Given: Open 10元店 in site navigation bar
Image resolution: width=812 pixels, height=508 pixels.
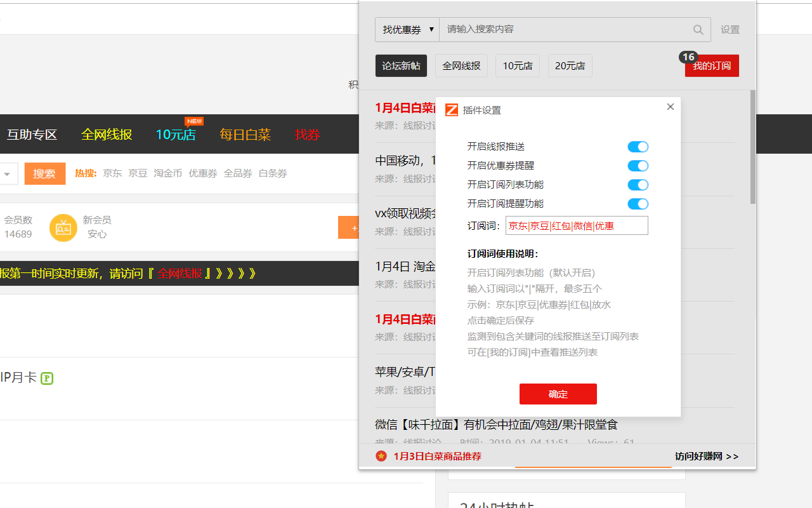Looking at the screenshot, I should [176, 135].
